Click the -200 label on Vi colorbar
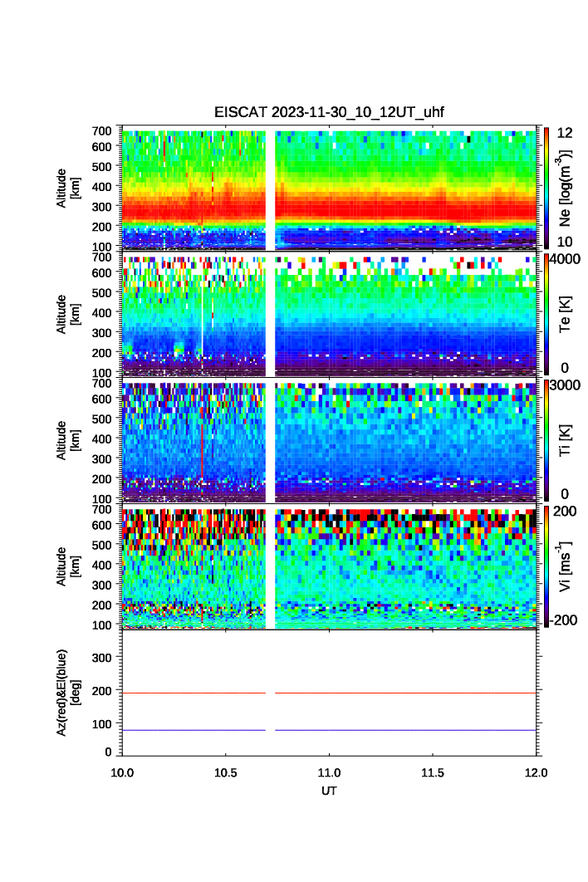Viewport: 588px width, 882px height. 566,620
